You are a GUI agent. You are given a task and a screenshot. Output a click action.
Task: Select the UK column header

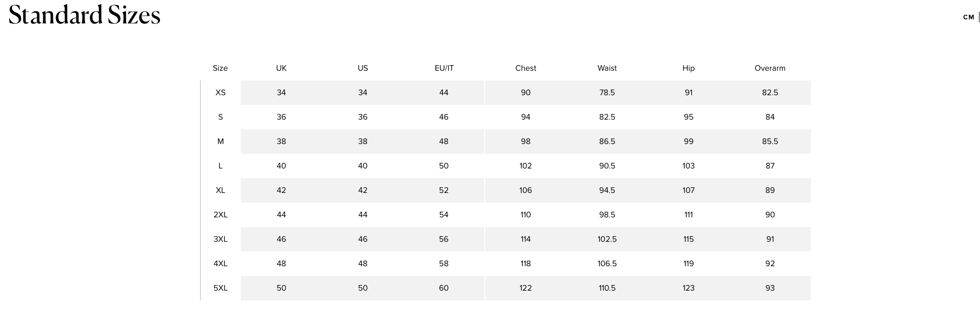[x=281, y=68]
